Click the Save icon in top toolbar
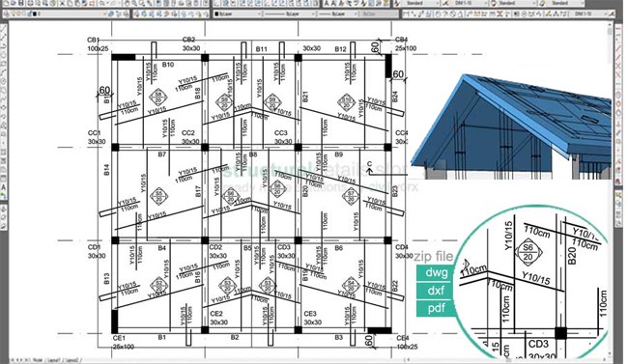Screen dimensions: 628x364 (21, 3)
